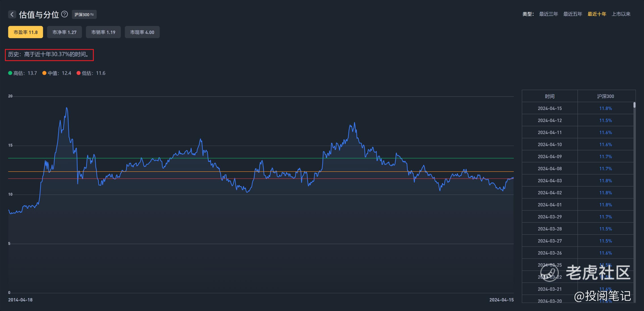This screenshot has height=311, width=644.
Task: Click the 中值: 12.4 legend label
Action: [x=59, y=73]
